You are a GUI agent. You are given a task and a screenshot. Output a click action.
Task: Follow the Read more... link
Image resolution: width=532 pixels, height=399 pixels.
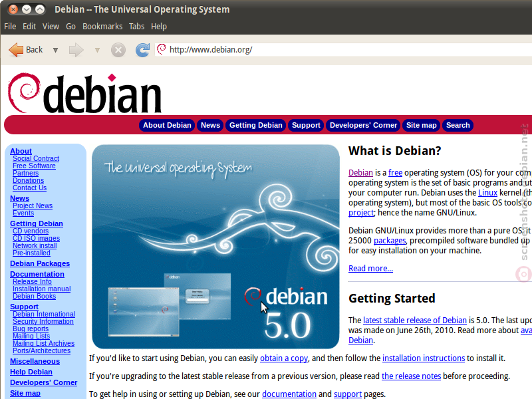(370, 269)
